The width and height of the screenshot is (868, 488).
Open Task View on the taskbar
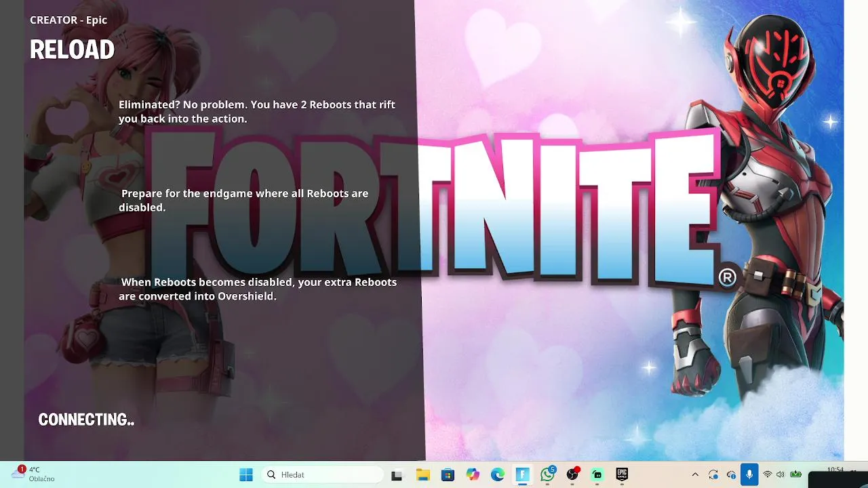click(397, 475)
